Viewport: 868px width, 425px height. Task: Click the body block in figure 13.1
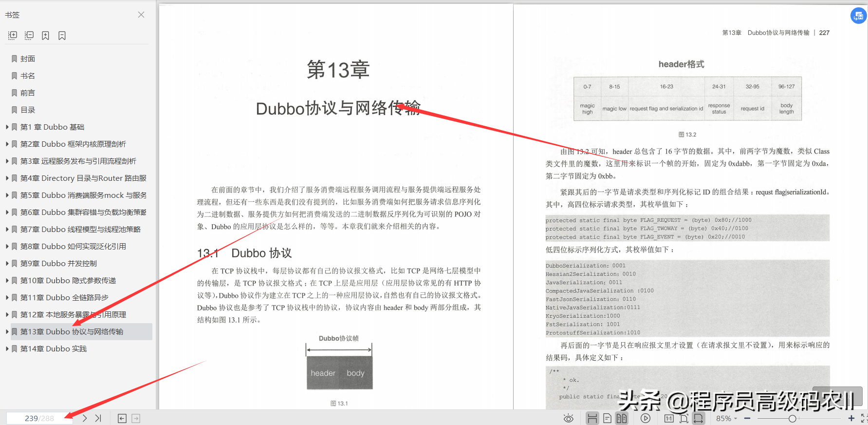tap(356, 373)
